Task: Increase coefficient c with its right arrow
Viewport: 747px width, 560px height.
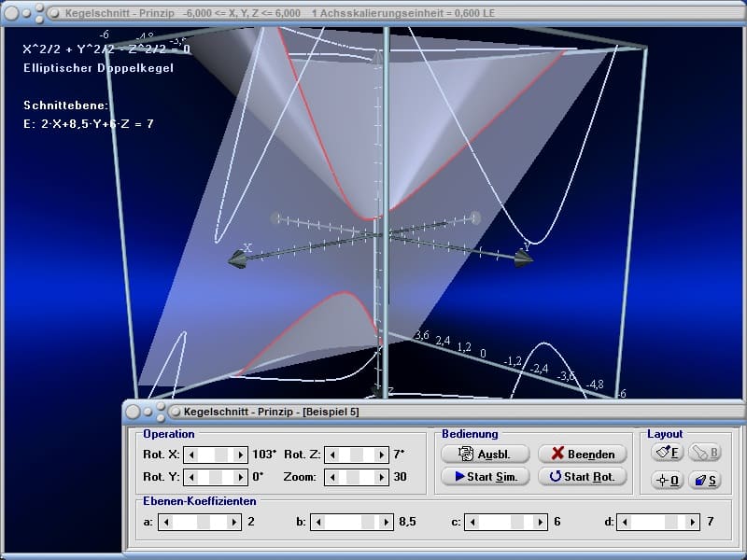Action: pos(541,522)
